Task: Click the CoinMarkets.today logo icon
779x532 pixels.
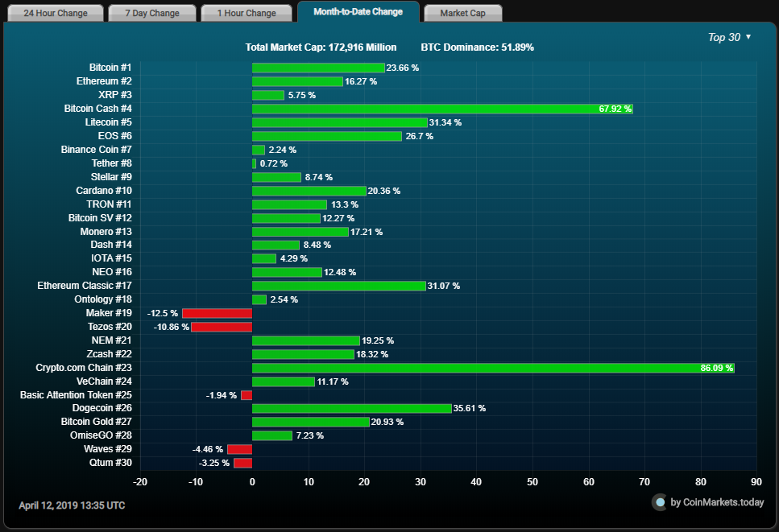Action: [x=659, y=502]
